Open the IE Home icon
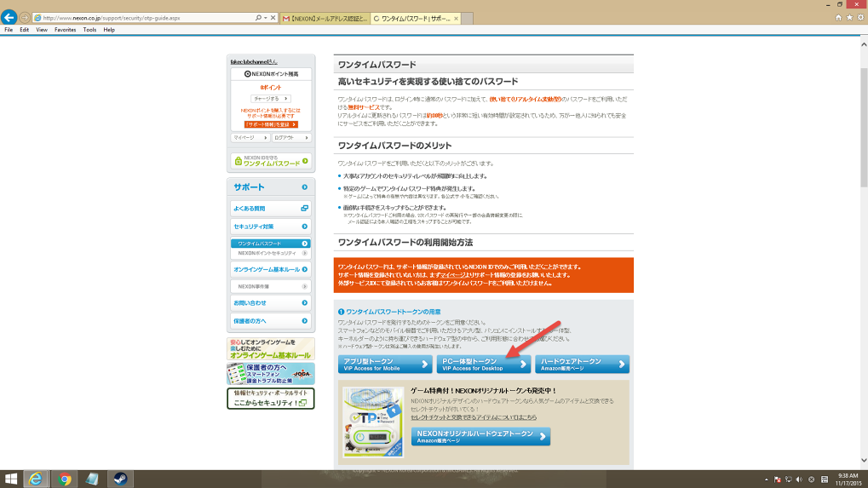 (x=839, y=17)
